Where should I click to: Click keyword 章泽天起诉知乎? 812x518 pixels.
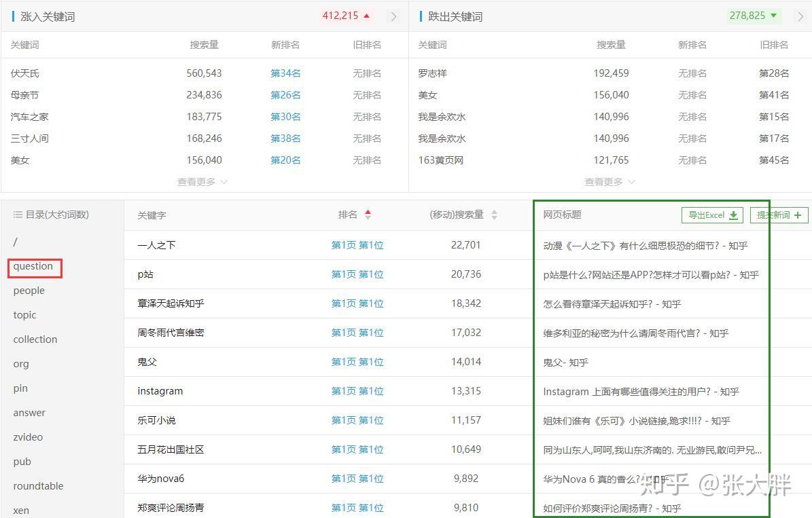tap(171, 303)
